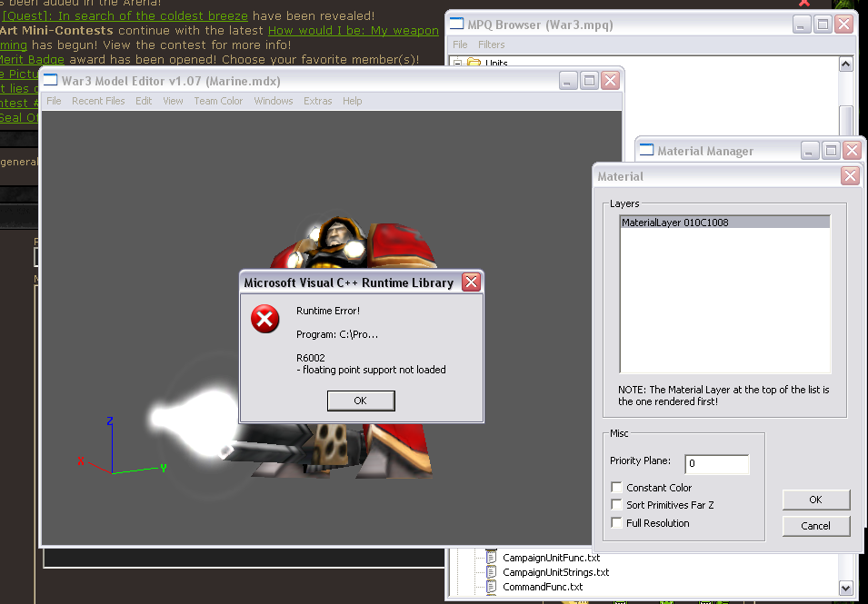This screenshot has width=868, height=604.
Task: Click MPQ Browser scrollbar down arrow
Action: click(845, 588)
